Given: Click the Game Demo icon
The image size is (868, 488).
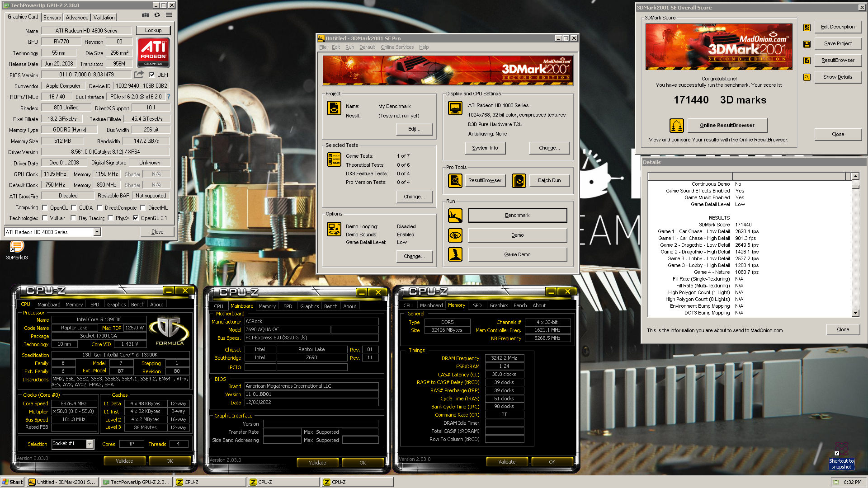Looking at the screenshot, I should pyautogui.click(x=455, y=255).
